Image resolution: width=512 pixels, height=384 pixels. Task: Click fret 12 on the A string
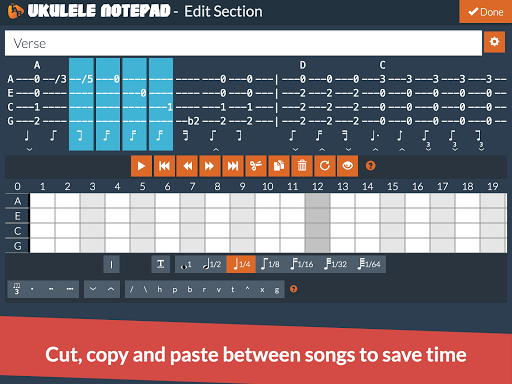(x=318, y=201)
